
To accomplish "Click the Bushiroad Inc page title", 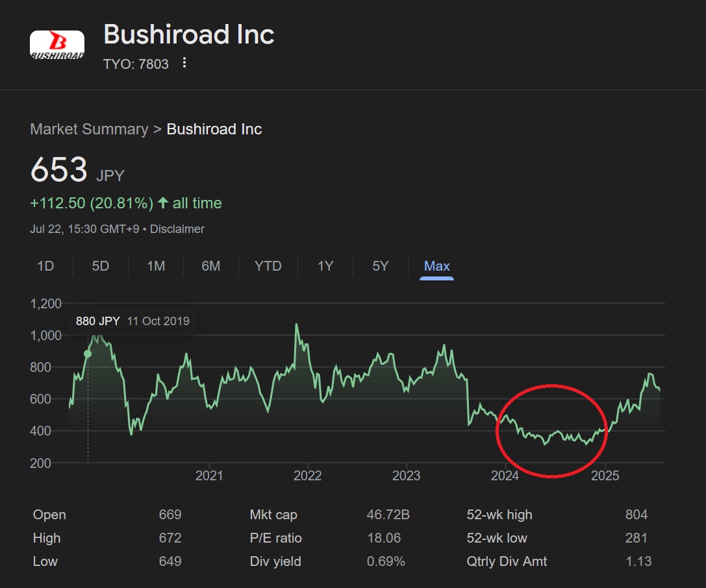I will point(189,34).
